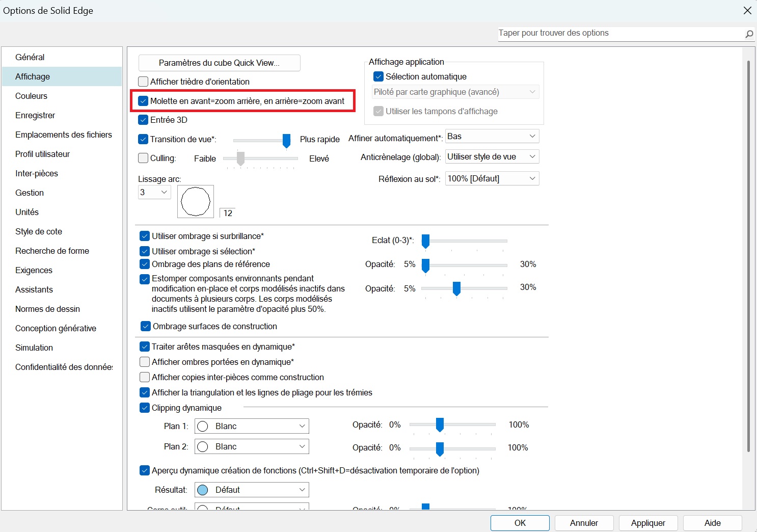Open Enregistrer options page

(x=62, y=115)
